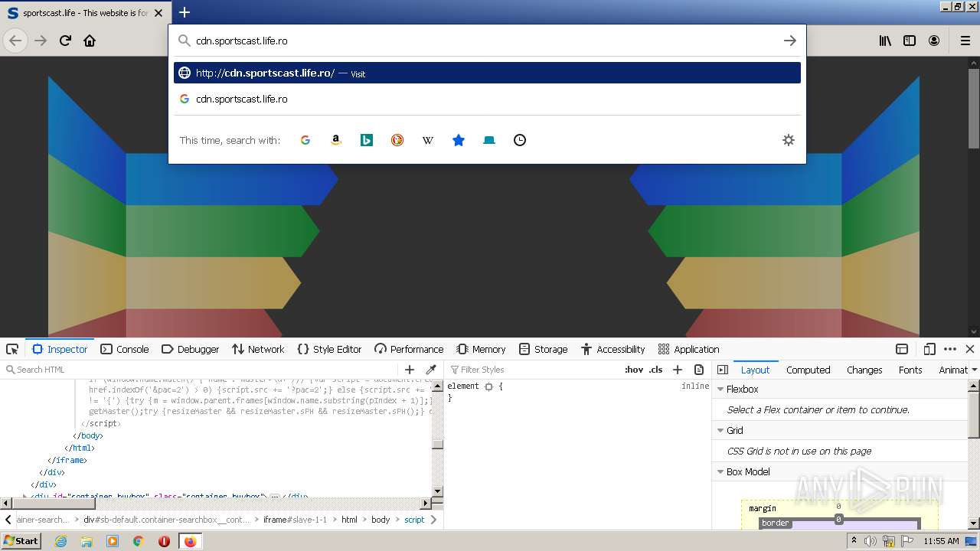The width and height of the screenshot is (980, 551).
Task: Open DevTools customize menu
Action: [950, 349]
